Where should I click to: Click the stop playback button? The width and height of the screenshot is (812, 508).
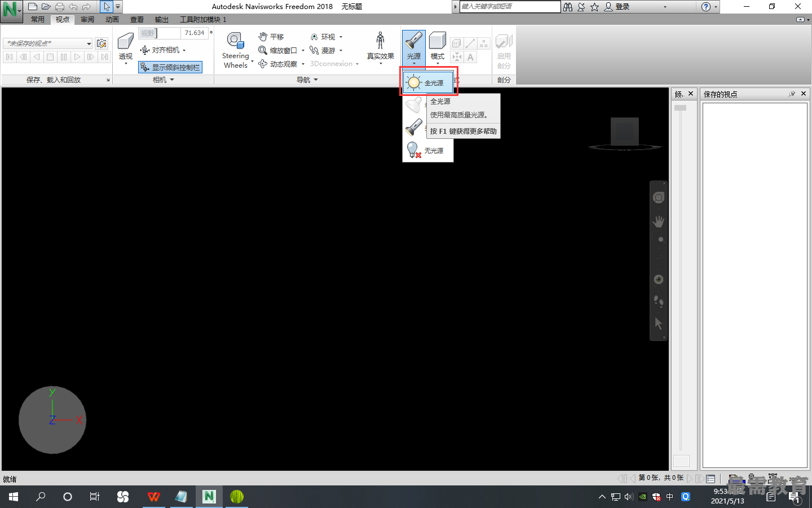click(50, 57)
